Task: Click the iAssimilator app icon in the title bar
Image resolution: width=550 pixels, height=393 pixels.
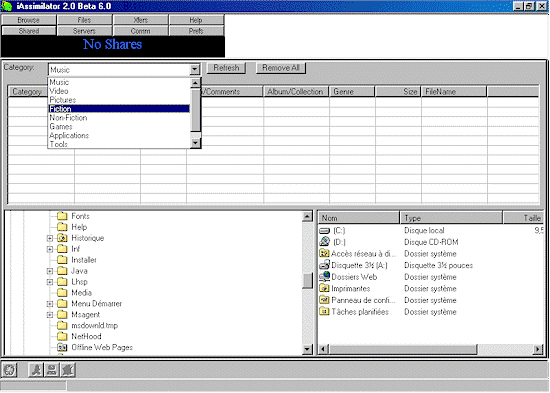Action: [x=7, y=6]
